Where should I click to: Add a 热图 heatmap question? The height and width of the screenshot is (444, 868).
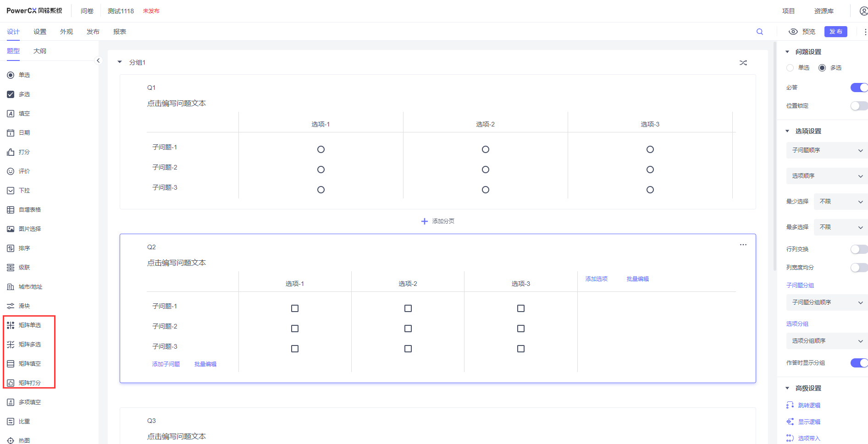(x=24, y=440)
